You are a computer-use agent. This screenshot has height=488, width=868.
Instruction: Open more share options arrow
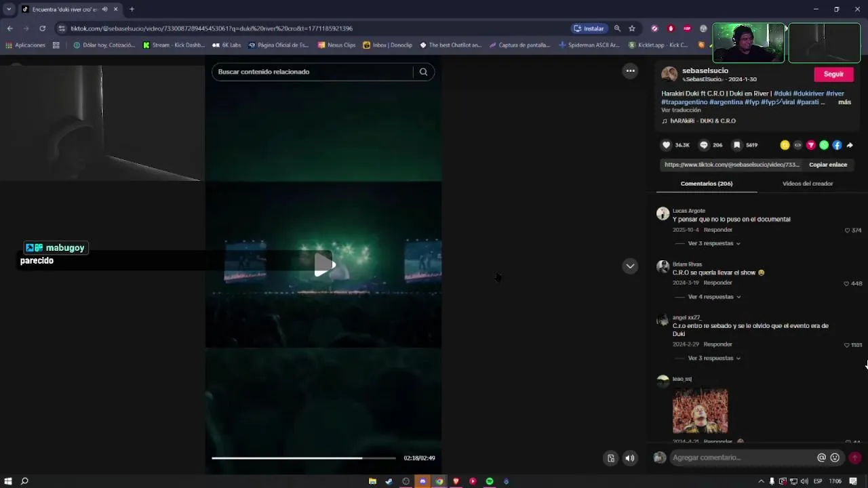(x=850, y=145)
